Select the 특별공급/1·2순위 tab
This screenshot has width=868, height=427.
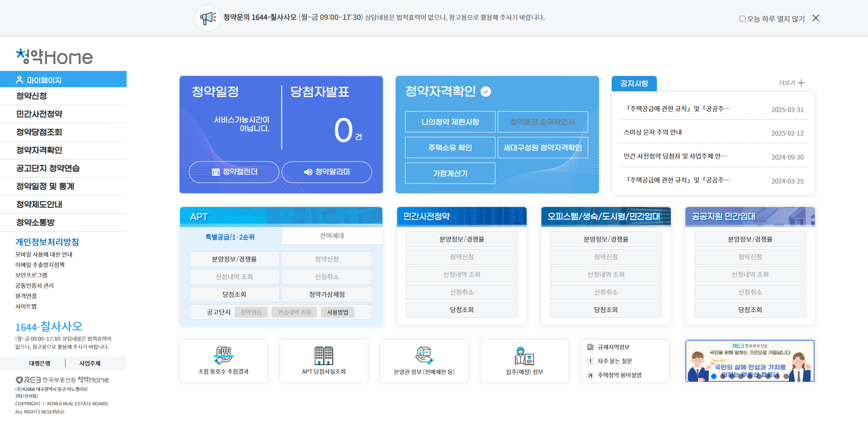[x=230, y=237]
